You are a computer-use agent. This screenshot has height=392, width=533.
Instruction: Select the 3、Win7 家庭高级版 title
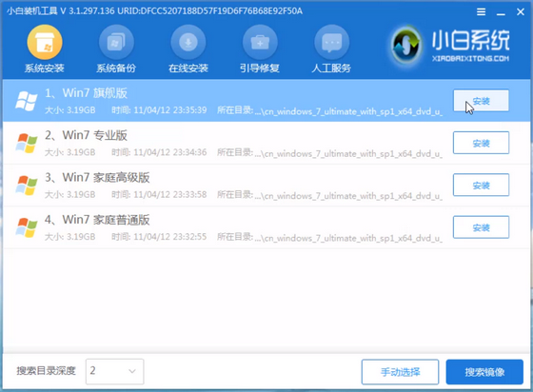pyautogui.click(x=97, y=177)
